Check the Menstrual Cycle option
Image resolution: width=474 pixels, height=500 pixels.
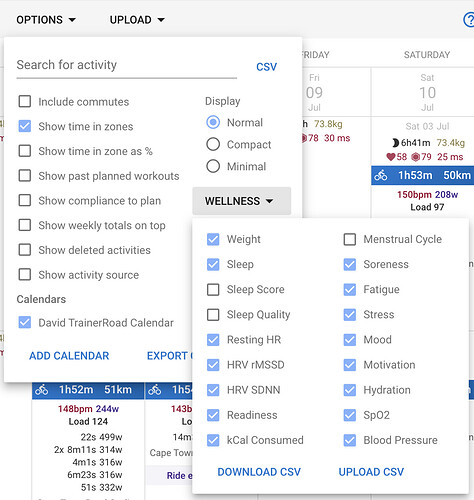[x=350, y=239]
